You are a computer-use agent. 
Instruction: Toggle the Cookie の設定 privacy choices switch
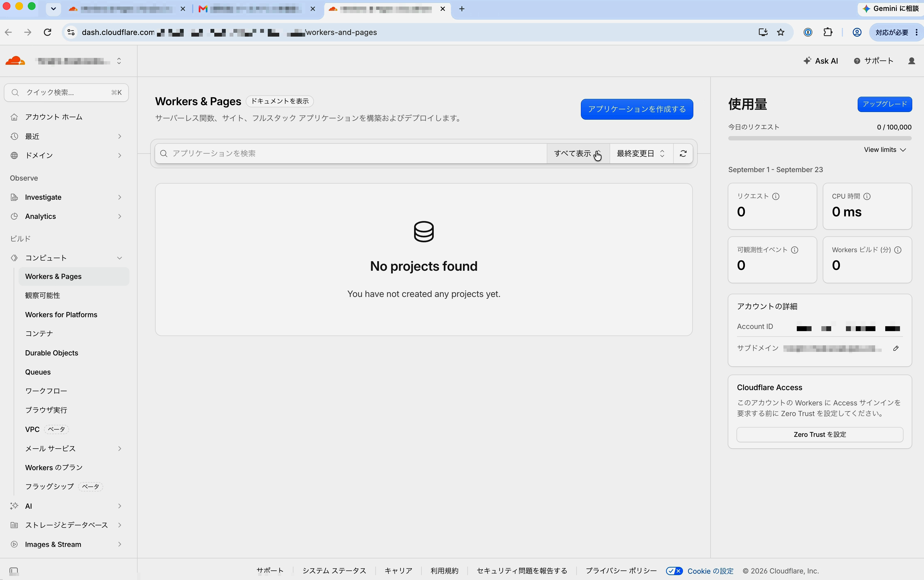674,571
